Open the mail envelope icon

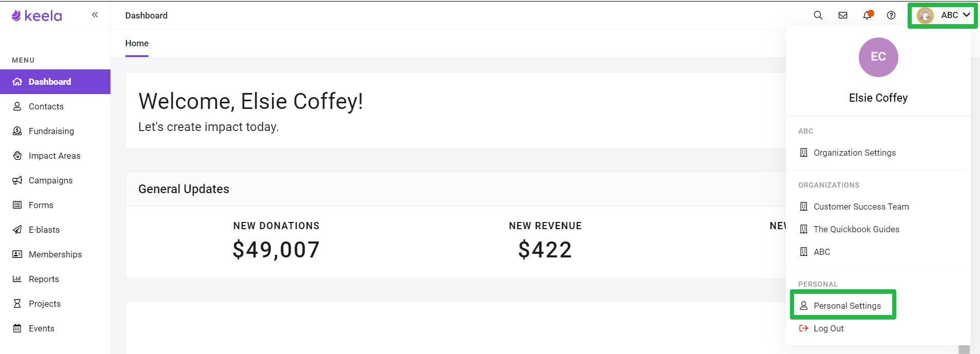coord(843,15)
